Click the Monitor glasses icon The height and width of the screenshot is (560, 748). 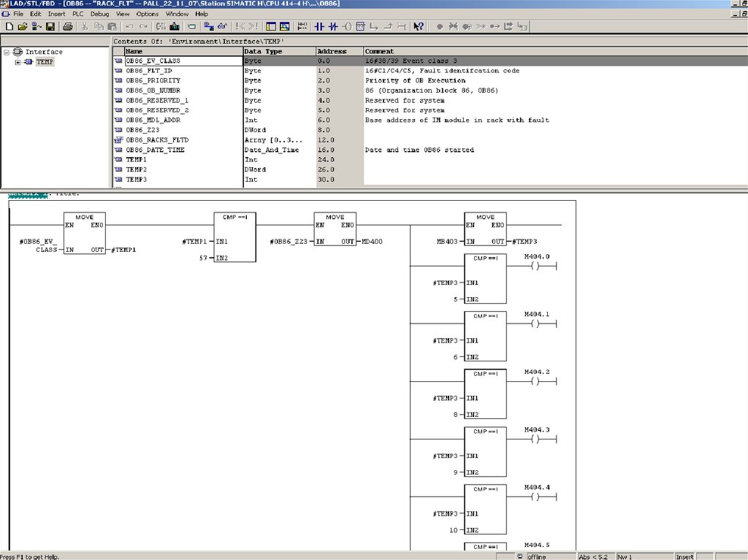coord(222,27)
